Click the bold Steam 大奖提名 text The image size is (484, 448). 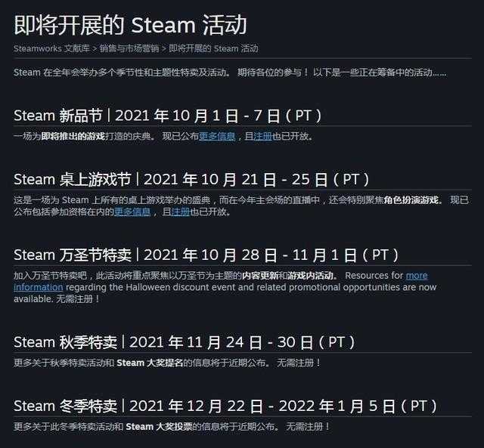click(150, 363)
